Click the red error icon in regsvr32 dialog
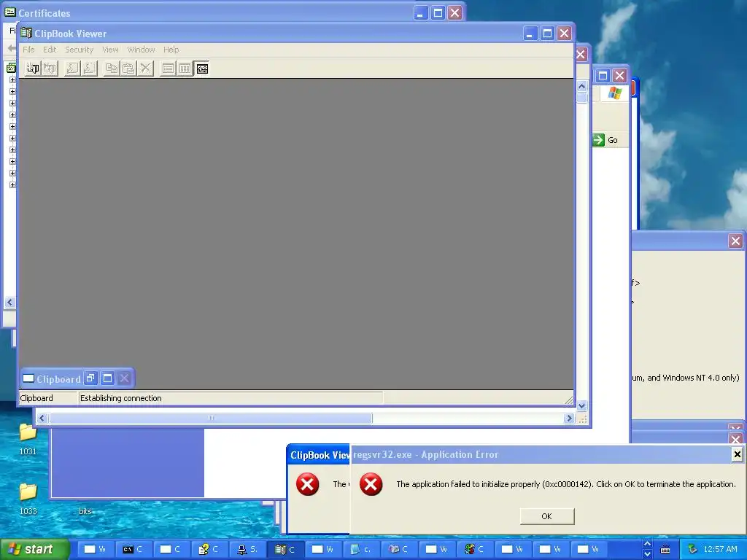Screen dimensions: 747x560 [x=371, y=484]
